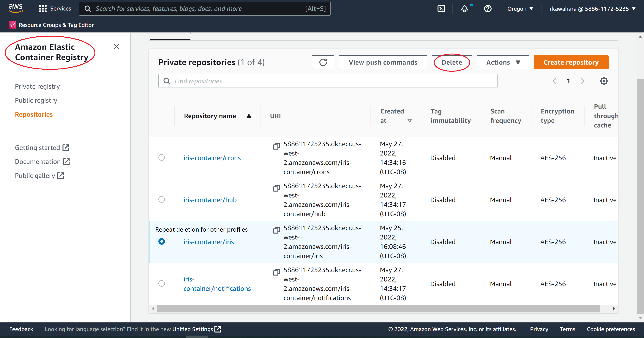This screenshot has width=644, height=338.
Task: Open the iris-container/iris repository link
Action: tap(209, 242)
